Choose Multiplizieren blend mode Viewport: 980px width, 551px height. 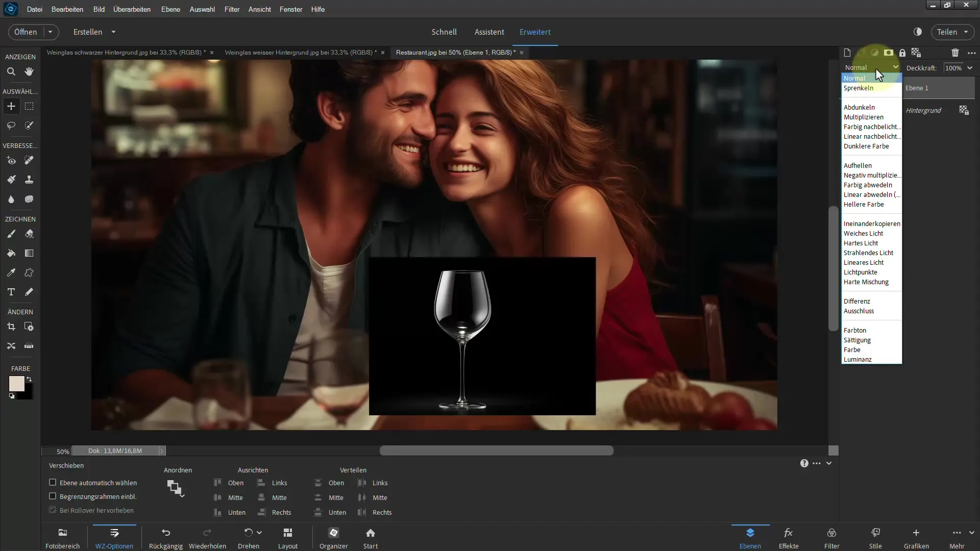click(864, 117)
